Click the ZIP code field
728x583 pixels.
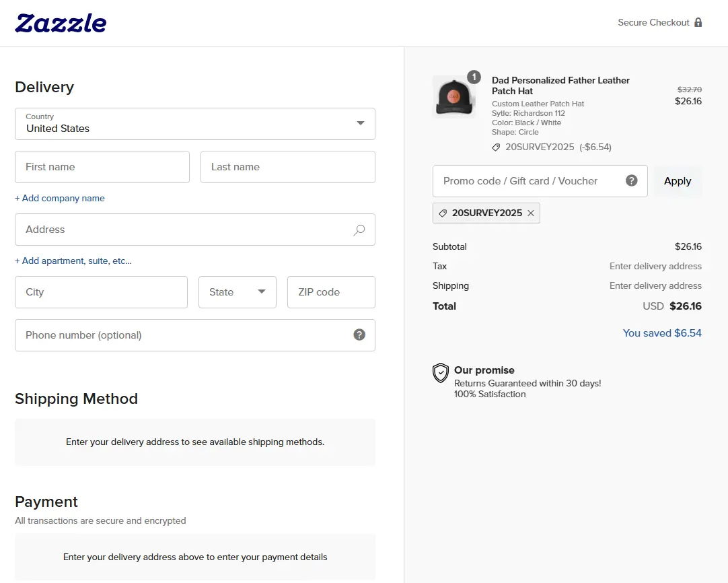[330, 292]
